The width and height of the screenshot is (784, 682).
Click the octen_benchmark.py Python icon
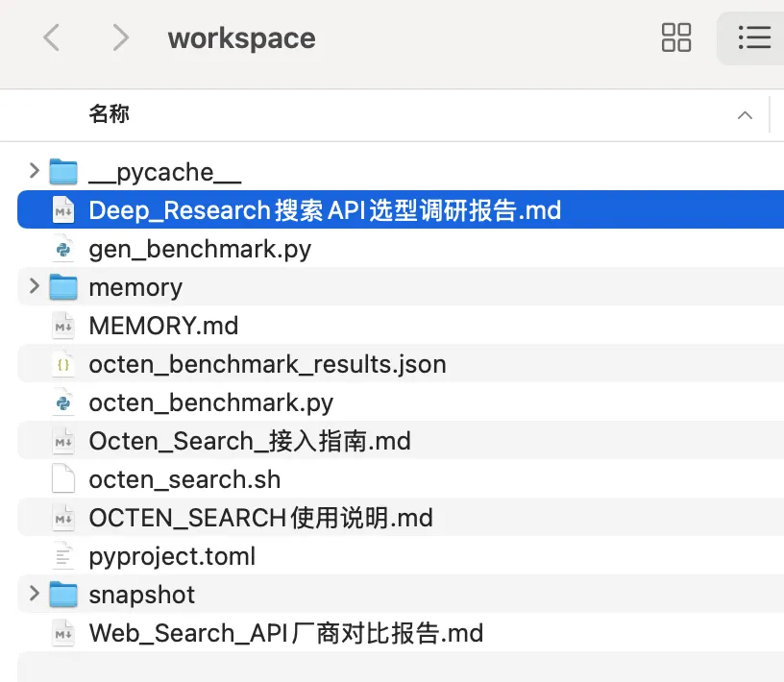[x=63, y=402]
